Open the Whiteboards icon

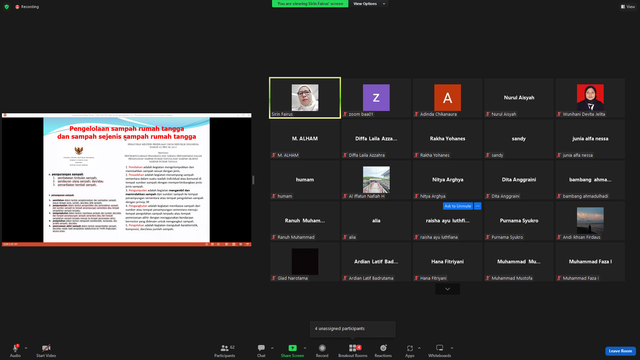pyautogui.click(x=439, y=348)
